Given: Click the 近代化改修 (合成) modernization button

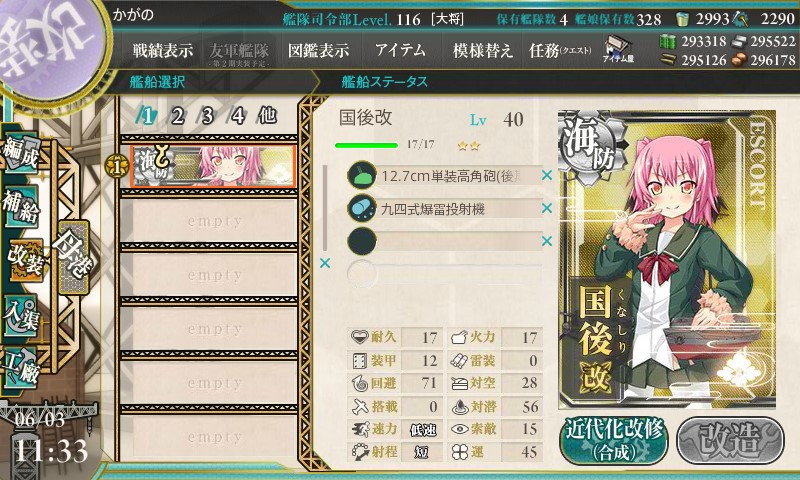Looking at the screenshot, I should click(614, 441).
